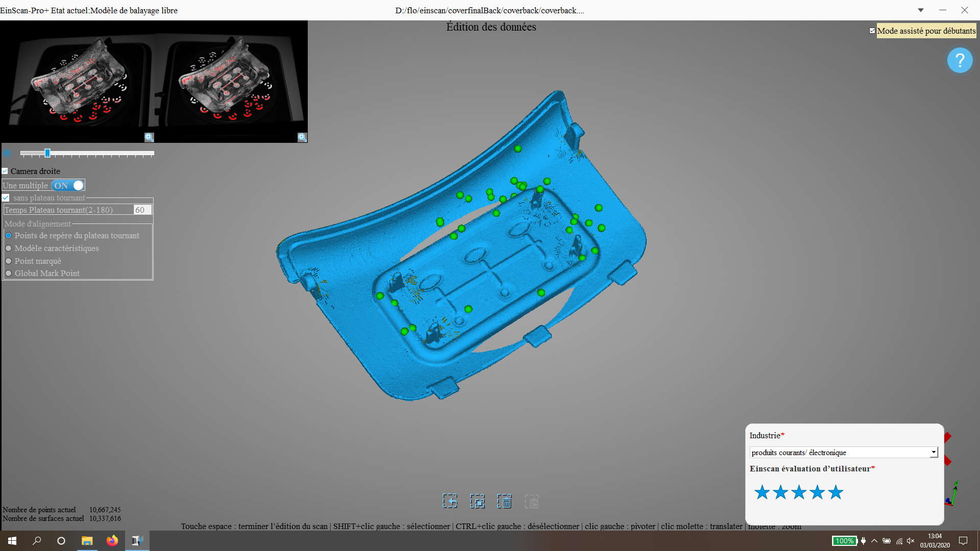Toggle Camera droite checkbox
The image size is (980, 551).
coord(5,171)
